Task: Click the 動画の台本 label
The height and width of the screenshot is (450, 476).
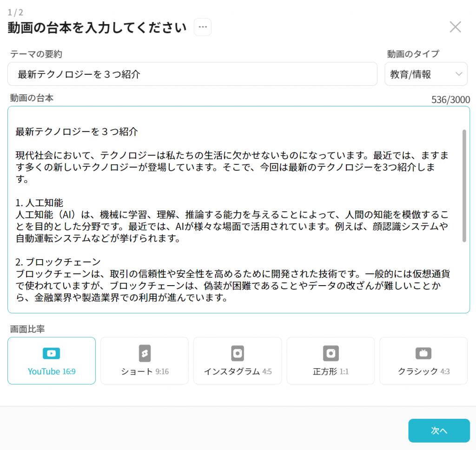Action: point(32,98)
